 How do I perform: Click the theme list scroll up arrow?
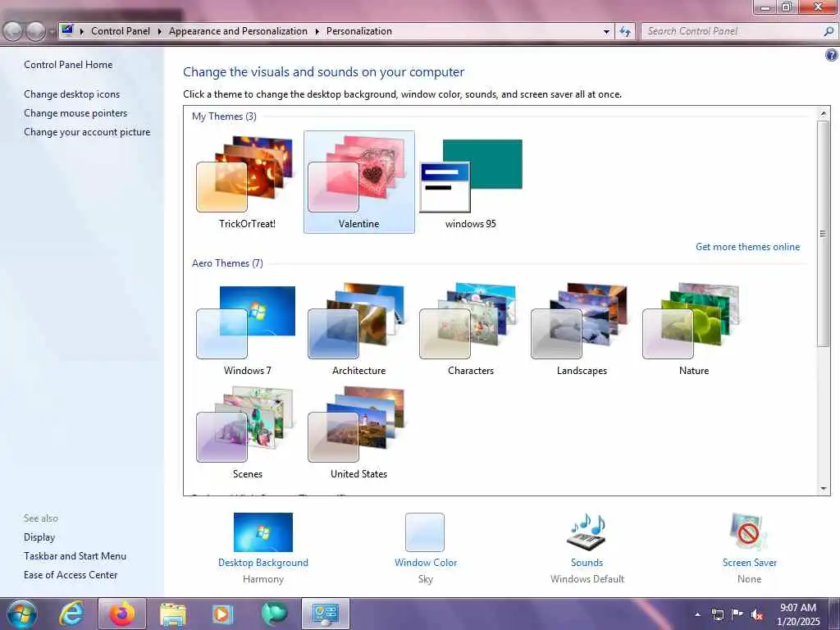824,113
